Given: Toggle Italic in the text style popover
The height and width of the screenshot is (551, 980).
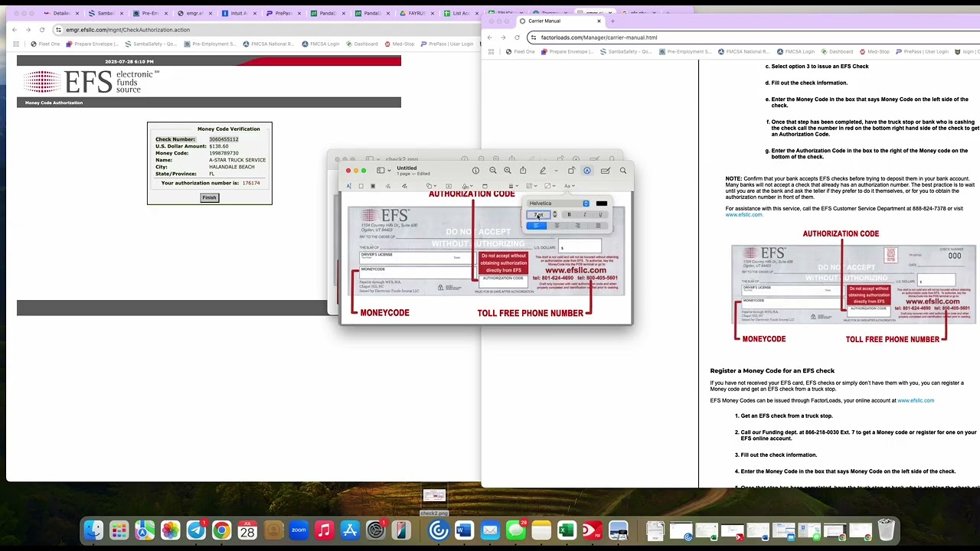Looking at the screenshot, I should click(x=585, y=214).
